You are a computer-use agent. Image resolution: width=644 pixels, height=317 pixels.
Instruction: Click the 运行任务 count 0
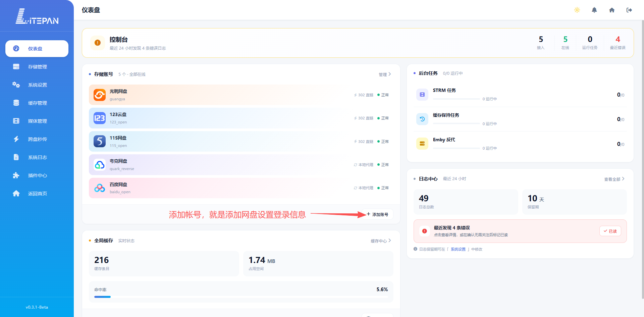pyautogui.click(x=590, y=39)
